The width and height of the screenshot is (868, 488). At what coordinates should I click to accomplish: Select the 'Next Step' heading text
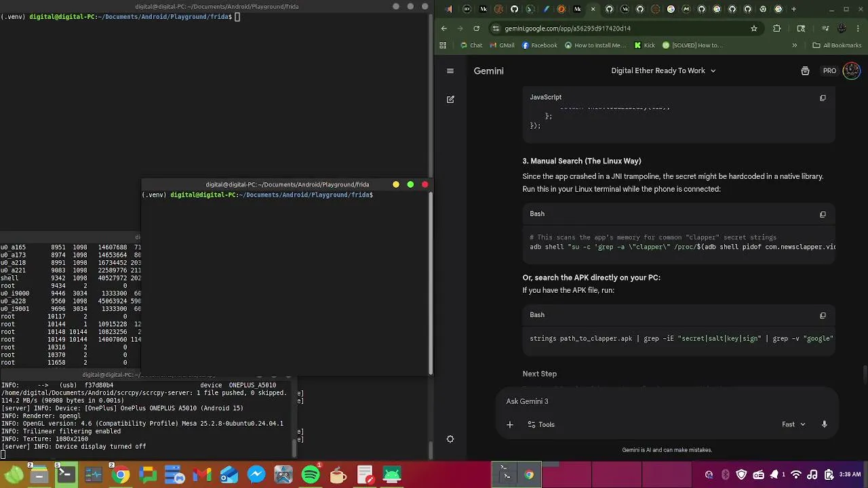pos(540,374)
